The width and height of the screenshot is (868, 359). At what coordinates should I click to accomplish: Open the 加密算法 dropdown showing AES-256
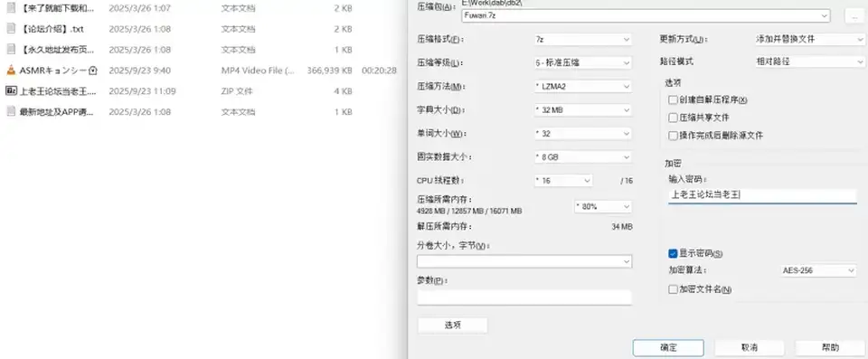[818, 271]
